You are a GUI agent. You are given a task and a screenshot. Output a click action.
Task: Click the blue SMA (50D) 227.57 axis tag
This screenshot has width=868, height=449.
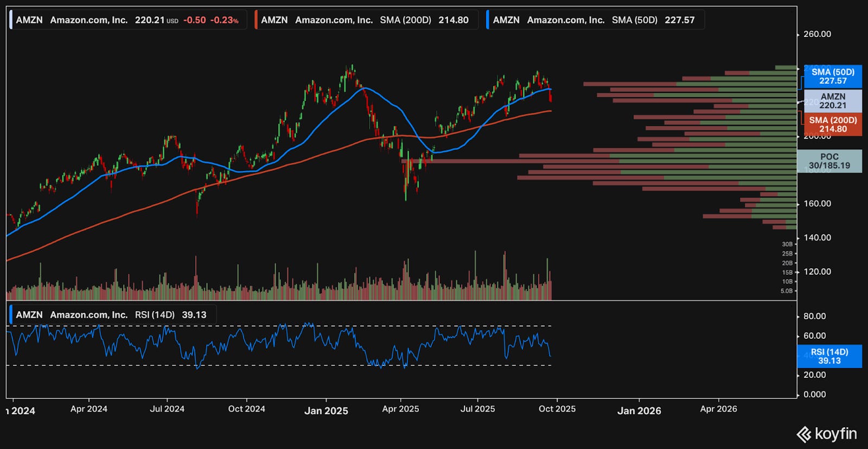[x=833, y=77]
